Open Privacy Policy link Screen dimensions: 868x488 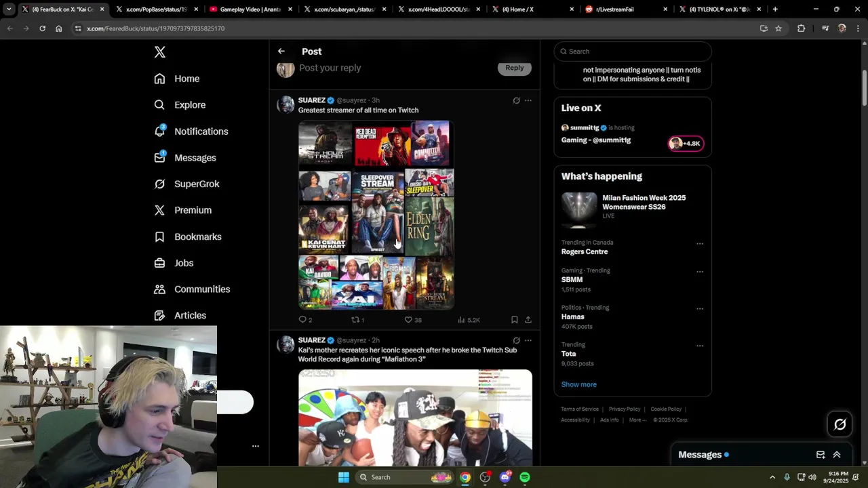click(625, 409)
